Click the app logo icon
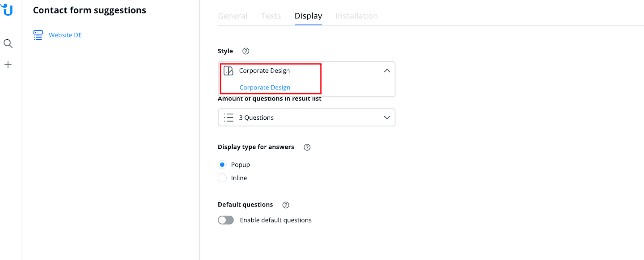This screenshot has width=644, height=260. pyautogui.click(x=8, y=10)
